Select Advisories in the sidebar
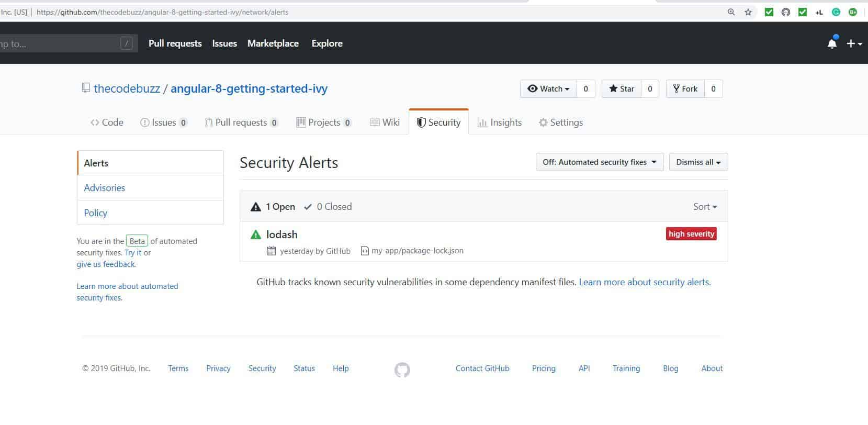 point(150,188)
